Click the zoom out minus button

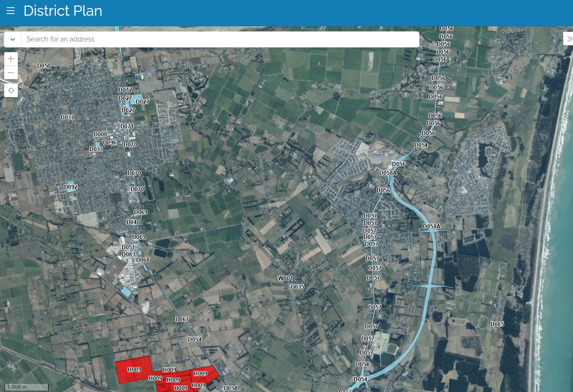(x=11, y=73)
